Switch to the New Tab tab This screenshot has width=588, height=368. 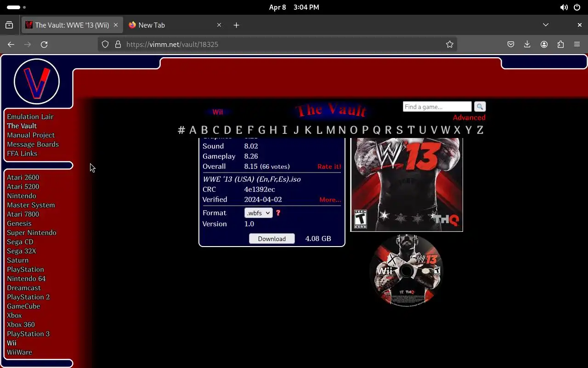pyautogui.click(x=175, y=25)
